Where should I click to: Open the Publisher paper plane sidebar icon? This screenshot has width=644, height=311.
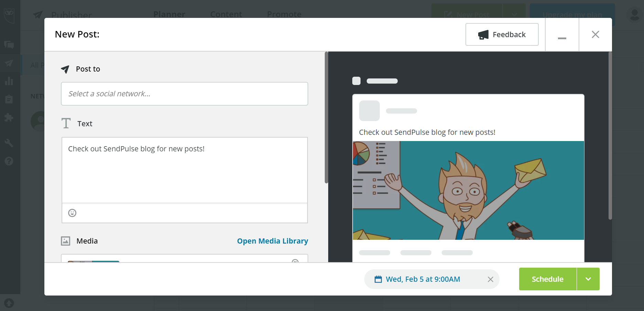9,63
